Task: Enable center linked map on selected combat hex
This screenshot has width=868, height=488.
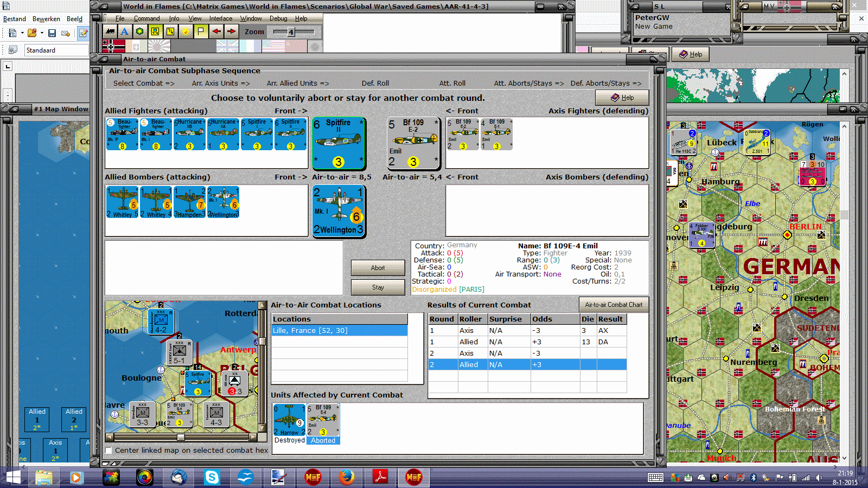Action: [108, 451]
